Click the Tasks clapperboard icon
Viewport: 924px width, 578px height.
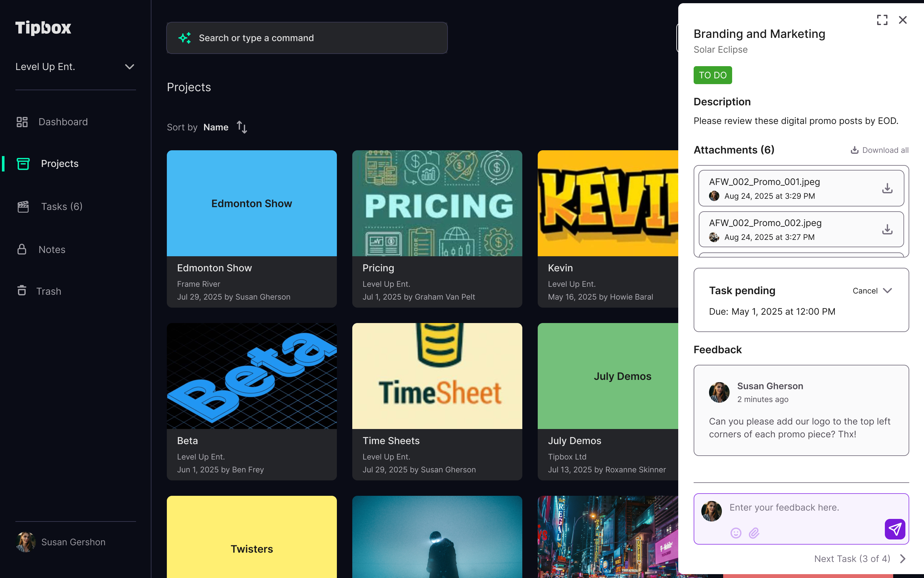(23, 206)
